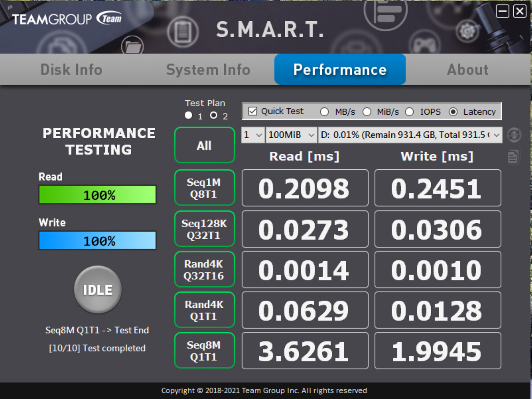Expand the 100MiB test size dropdown
This screenshot has width=532, height=399.
[291, 135]
